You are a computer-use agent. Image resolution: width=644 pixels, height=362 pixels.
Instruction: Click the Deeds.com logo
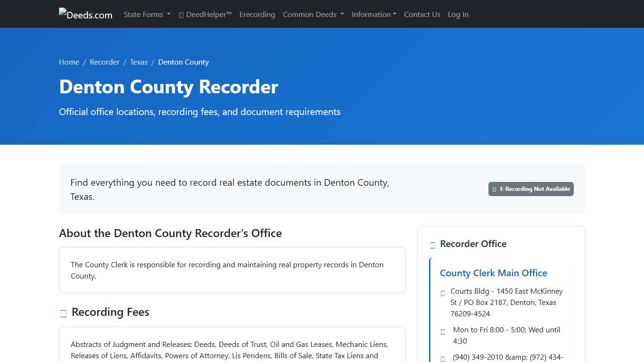point(85,14)
